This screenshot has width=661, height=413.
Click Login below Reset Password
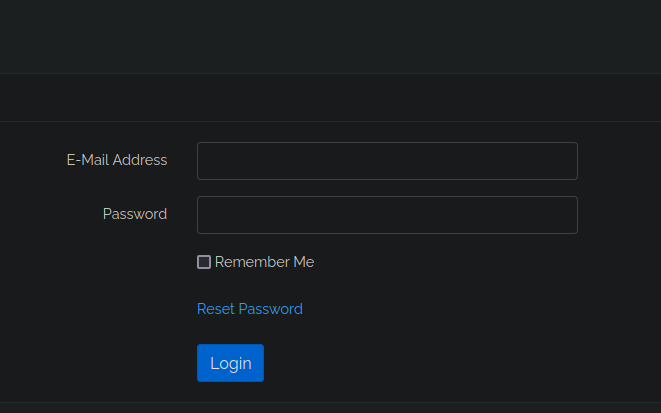point(230,363)
